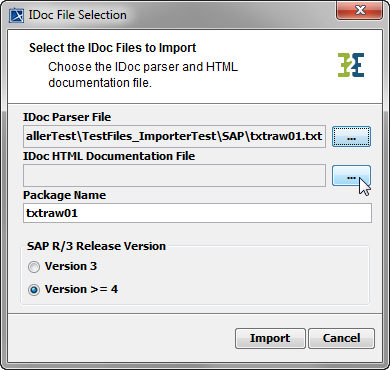Viewport: 390px width, 370px height.
Task: Click the Import button
Action: pyautogui.click(x=270, y=338)
